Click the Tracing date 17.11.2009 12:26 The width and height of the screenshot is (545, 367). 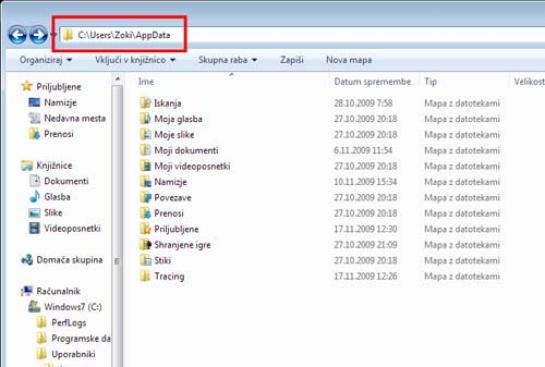click(x=365, y=276)
